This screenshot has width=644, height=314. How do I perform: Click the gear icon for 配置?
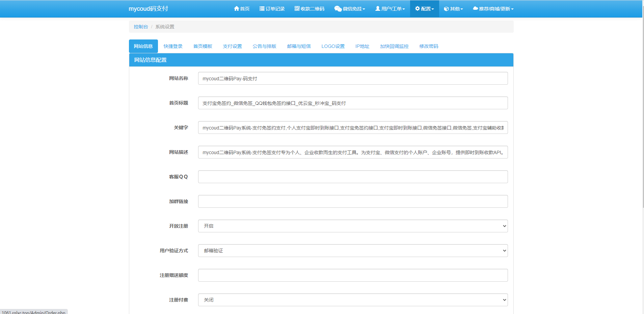[418, 9]
